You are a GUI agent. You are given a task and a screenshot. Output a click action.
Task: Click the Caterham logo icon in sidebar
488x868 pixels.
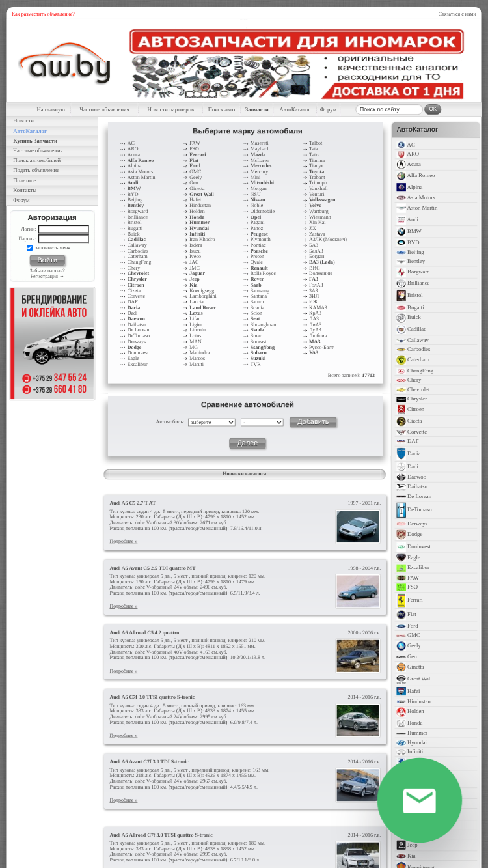point(401,360)
